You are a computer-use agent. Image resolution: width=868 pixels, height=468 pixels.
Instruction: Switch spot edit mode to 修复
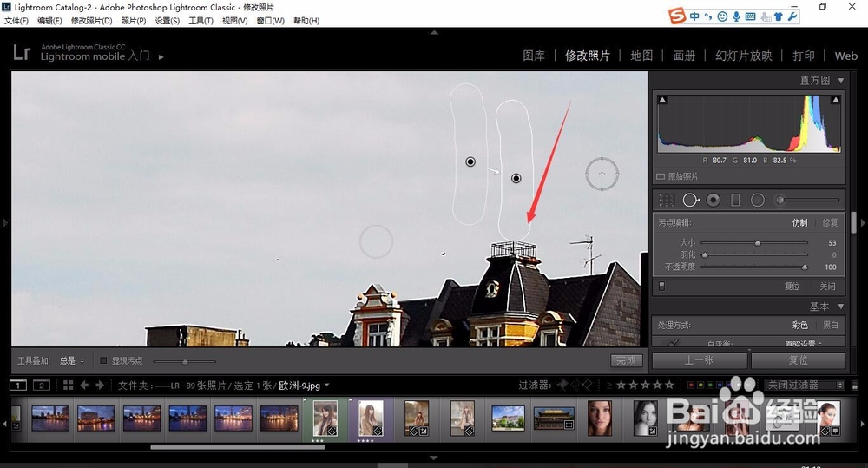pos(830,222)
